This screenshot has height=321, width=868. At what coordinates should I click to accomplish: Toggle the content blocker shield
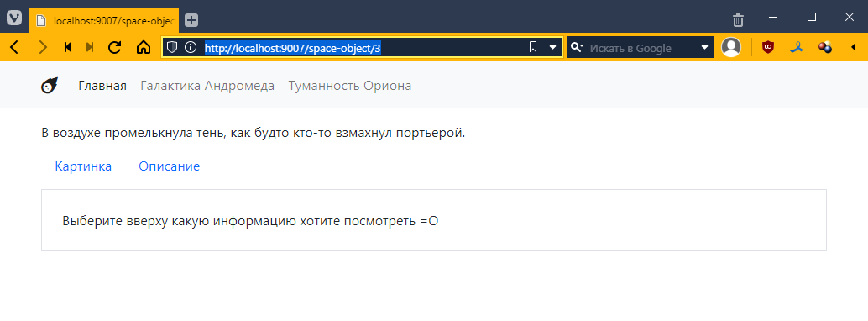click(172, 47)
